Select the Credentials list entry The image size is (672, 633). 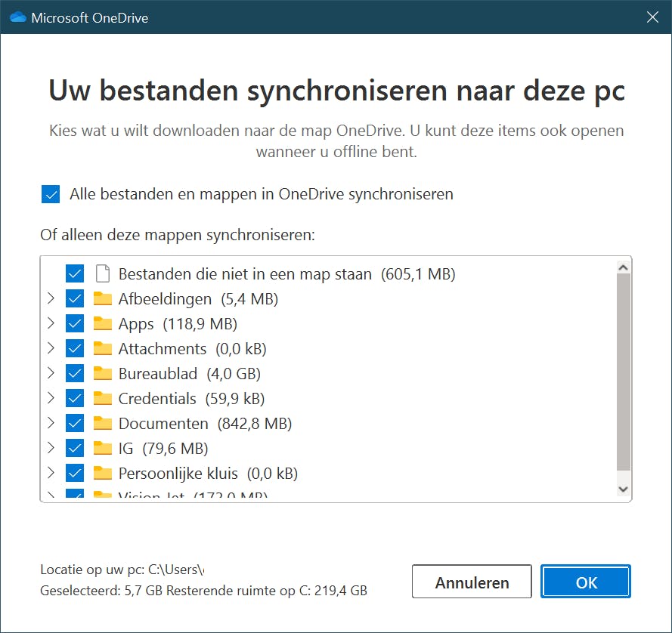[157, 399]
